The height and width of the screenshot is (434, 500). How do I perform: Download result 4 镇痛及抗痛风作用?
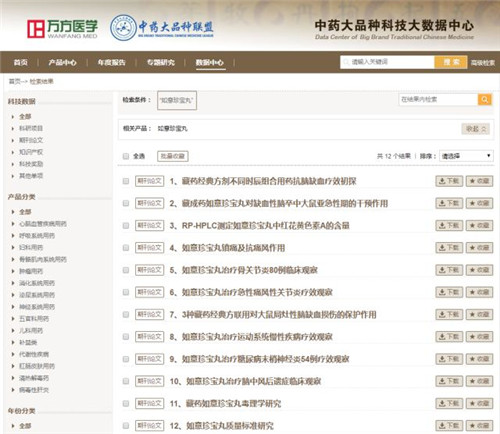pos(449,248)
